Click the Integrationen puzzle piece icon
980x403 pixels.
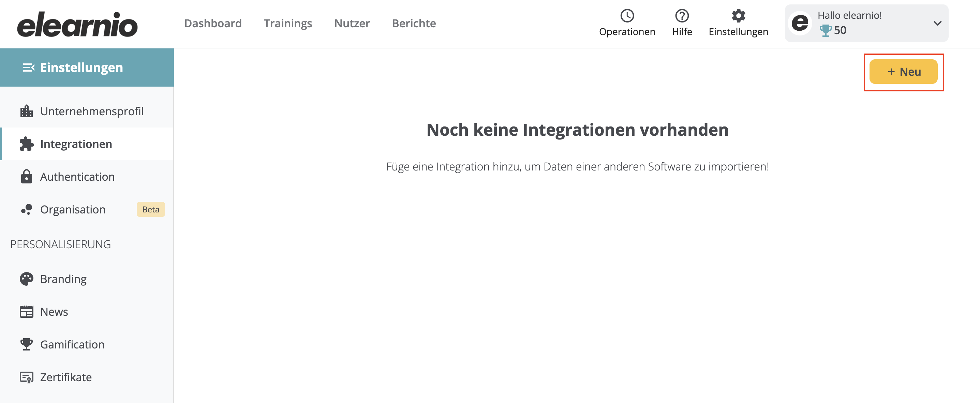pos(26,144)
